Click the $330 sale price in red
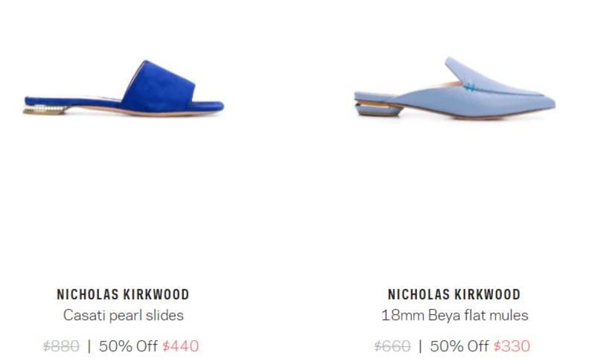The image size is (598, 364). click(512, 346)
